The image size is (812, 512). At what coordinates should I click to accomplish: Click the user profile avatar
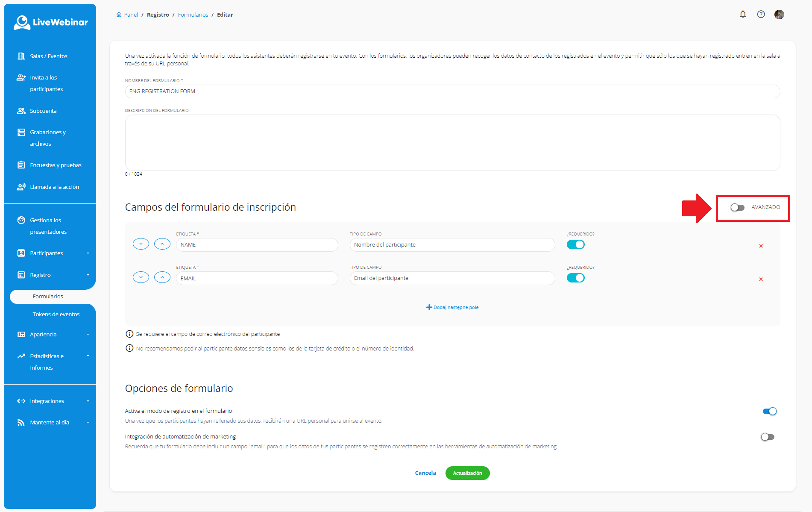point(779,15)
